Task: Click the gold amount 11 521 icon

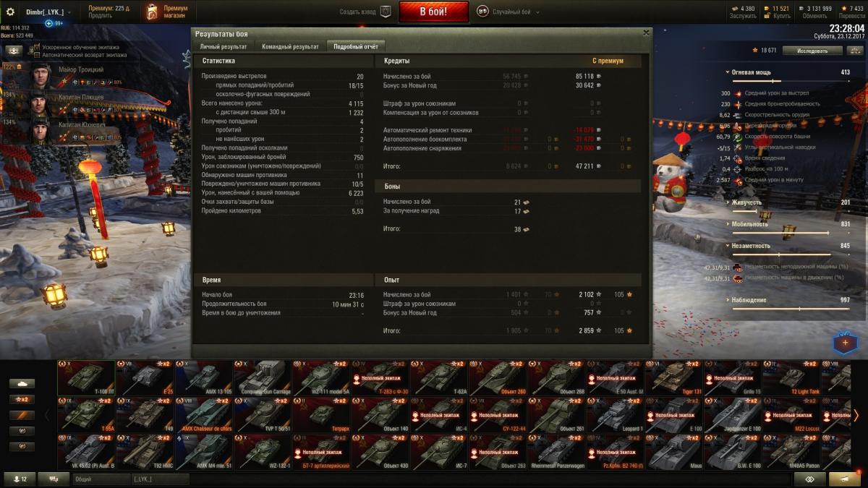Action: coord(768,8)
